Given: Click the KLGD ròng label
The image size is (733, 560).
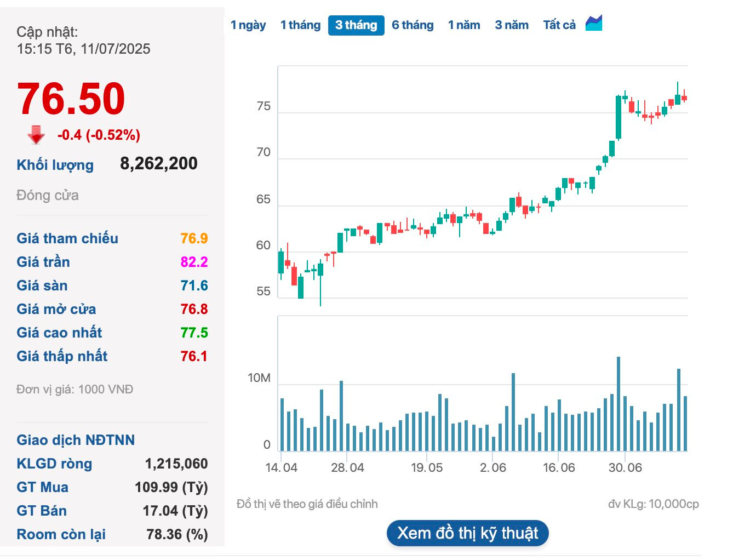Looking at the screenshot, I should point(54,464).
